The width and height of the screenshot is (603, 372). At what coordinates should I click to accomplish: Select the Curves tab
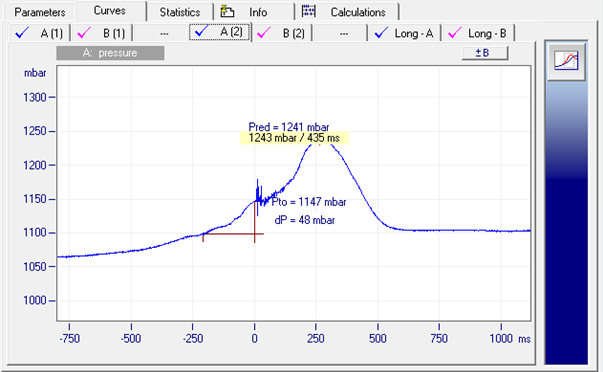click(x=111, y=11)
